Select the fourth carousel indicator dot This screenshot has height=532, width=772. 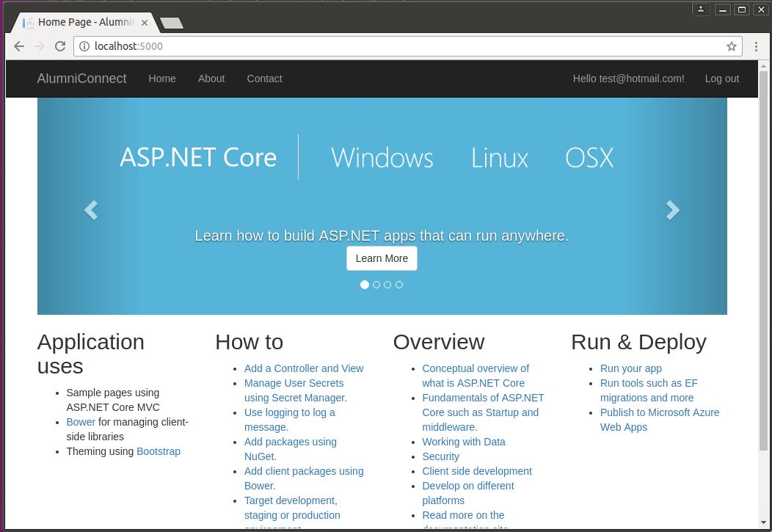tap(399, 285)
